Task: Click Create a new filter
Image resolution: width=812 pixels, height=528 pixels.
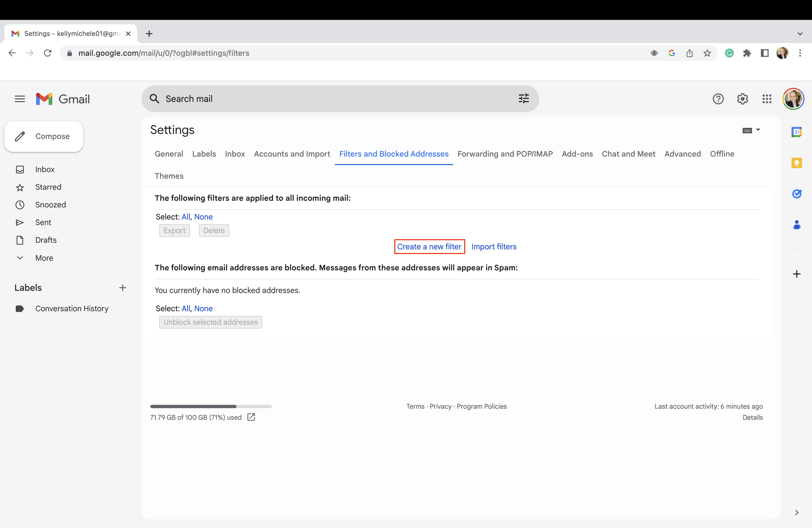Action: coord(429,246)
